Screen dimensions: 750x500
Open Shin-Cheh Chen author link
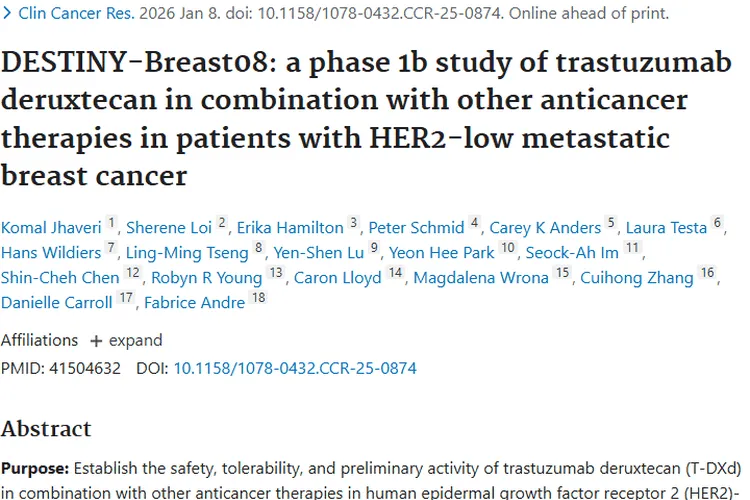tap(59, 277)
